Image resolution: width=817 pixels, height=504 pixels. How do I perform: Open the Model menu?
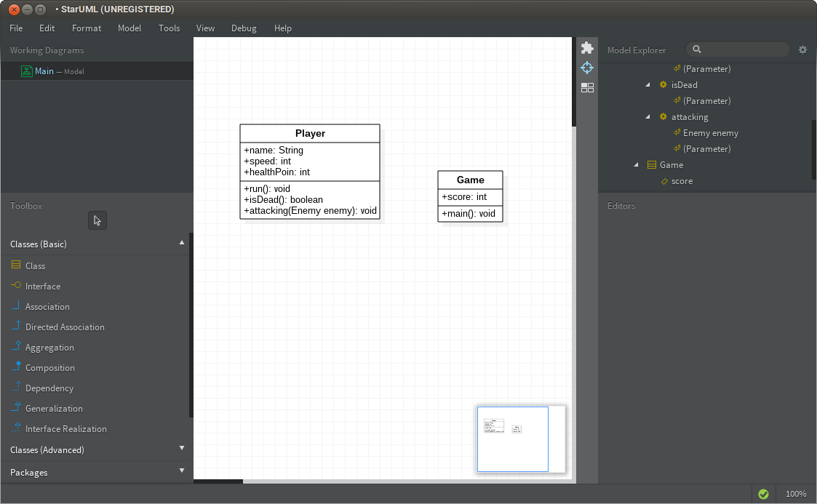[129, 28]
